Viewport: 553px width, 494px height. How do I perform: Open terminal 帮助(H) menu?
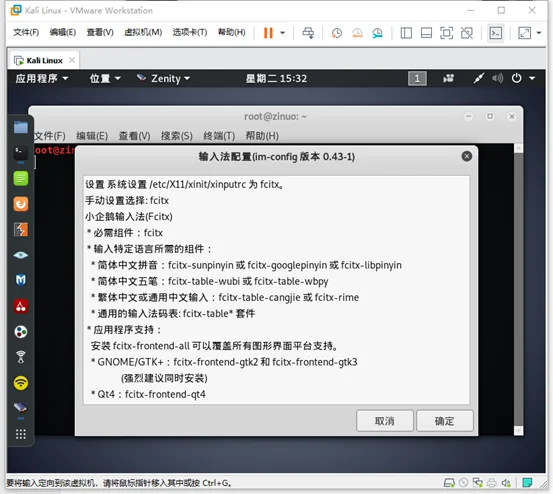pyautogui.click(x=262, y=136)
